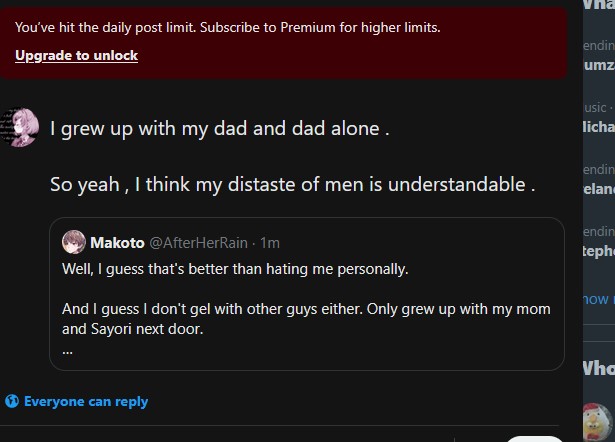Click the 1m timestamp on quoted post
This screenshot has width=615, height=442.
pyautogui.click(x=270, y=243)
